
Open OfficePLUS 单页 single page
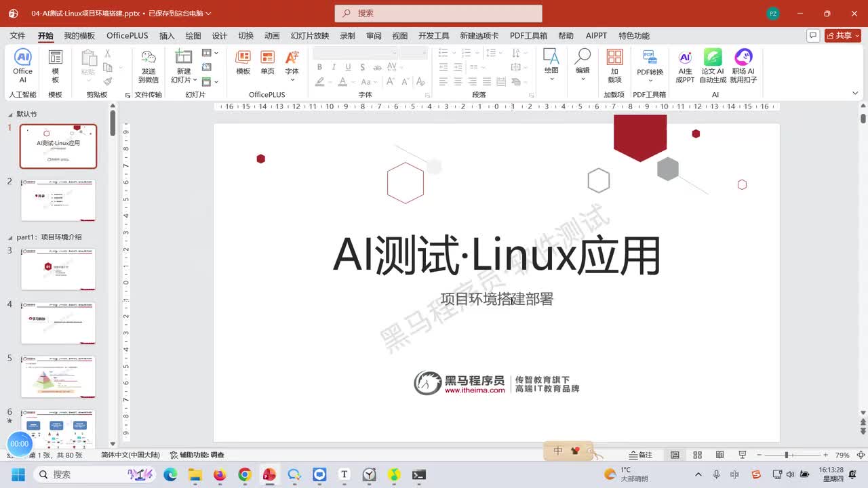(x=268, y=62)
